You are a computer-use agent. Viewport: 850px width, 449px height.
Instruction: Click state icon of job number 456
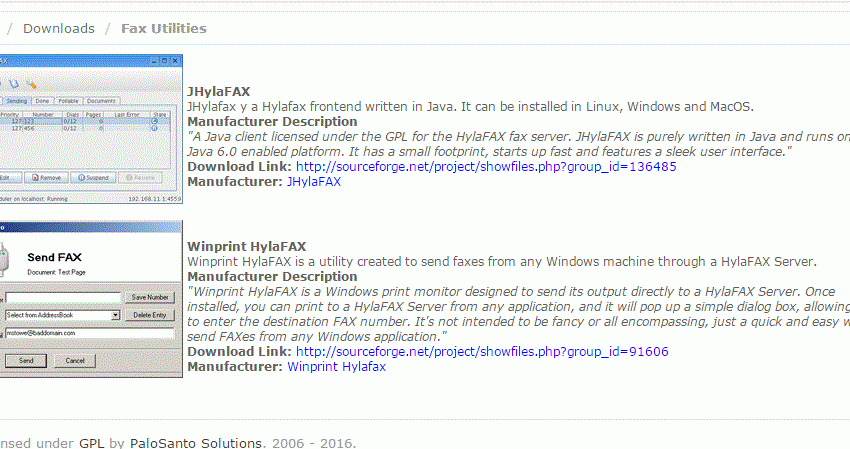click(154, 128)
